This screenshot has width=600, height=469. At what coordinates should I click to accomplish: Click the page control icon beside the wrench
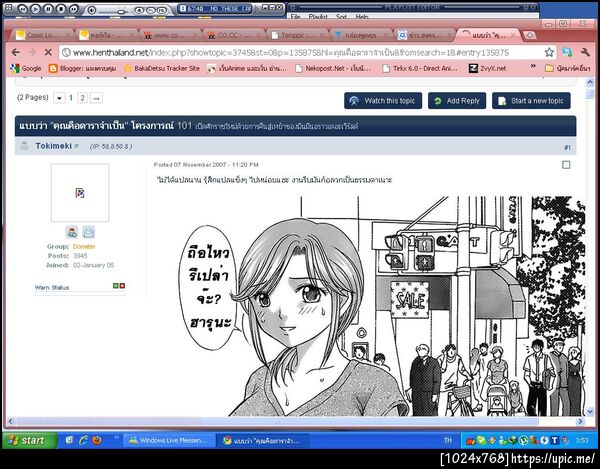(x=567, y=52)
